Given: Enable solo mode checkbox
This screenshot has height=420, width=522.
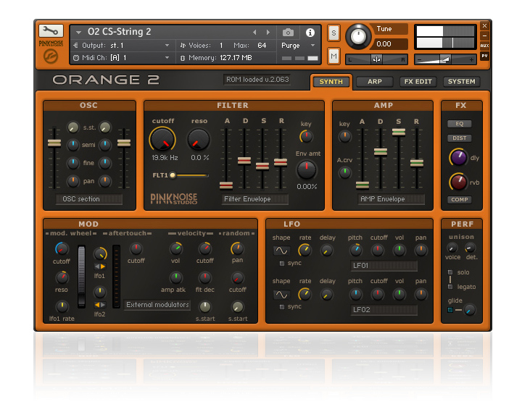Looking at the screenshot, I should (x=450, y=272).
